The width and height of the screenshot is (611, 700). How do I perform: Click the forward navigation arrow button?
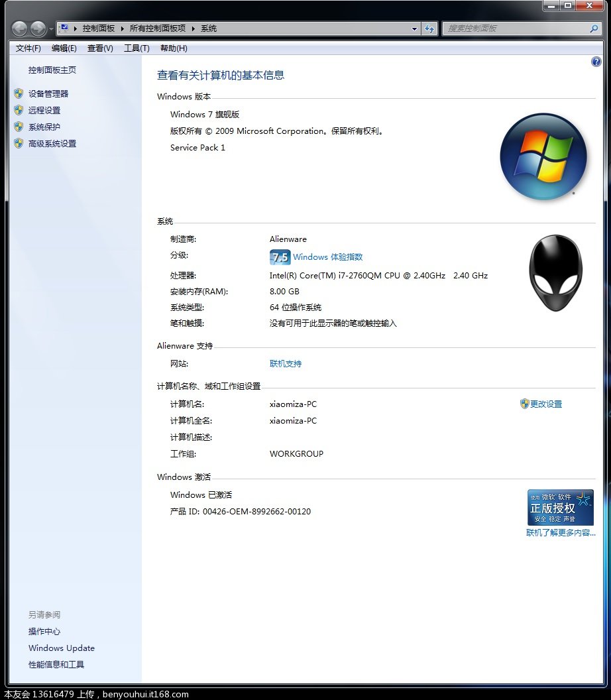[x=38, y=29]
